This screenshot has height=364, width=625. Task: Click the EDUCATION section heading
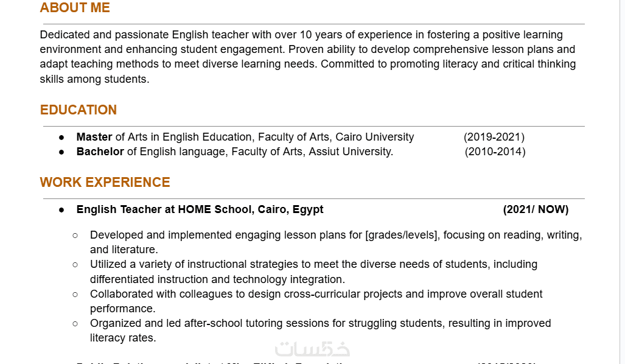click(x=79, y=110)
